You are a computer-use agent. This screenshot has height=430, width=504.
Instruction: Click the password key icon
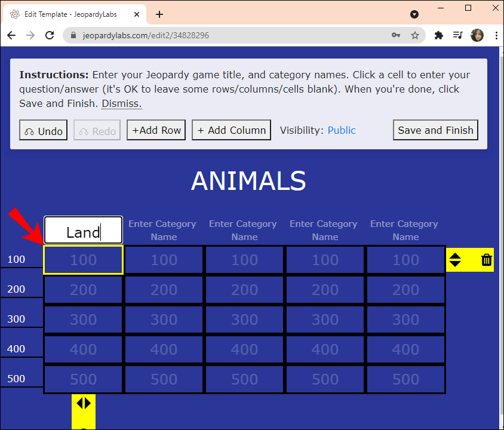[396, 35]
